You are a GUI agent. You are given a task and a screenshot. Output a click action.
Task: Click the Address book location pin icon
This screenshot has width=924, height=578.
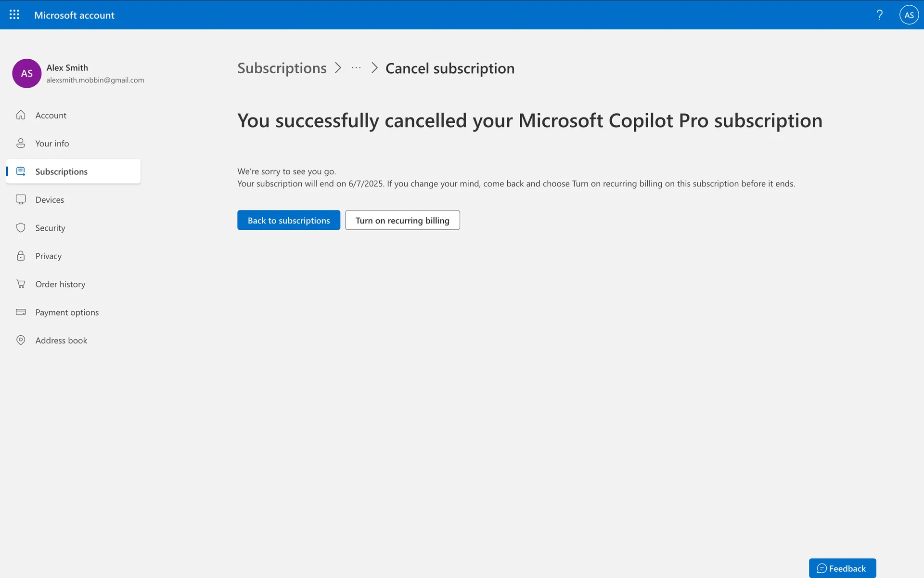pos(21,340)
